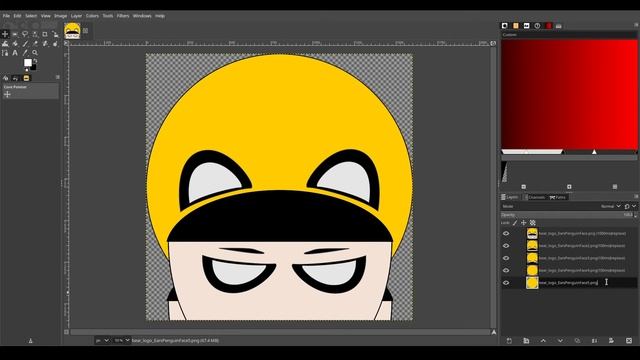Viewport: 640px width, 360px height.
Task: Select the Color Picker eyedropper tool
Action: [25, 53]
